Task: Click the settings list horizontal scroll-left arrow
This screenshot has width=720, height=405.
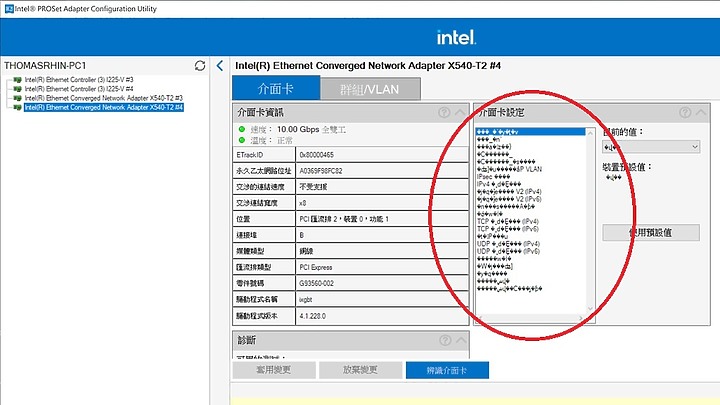Action: tap(481, 318)
